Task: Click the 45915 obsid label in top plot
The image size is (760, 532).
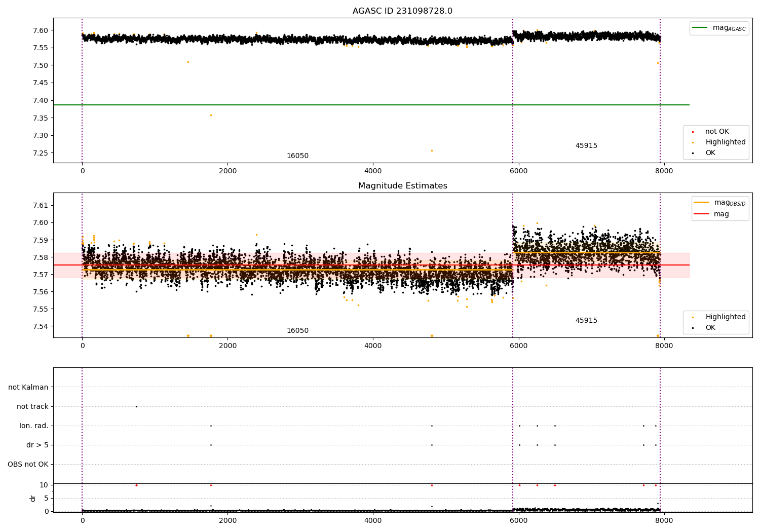Action: (586, 146)
